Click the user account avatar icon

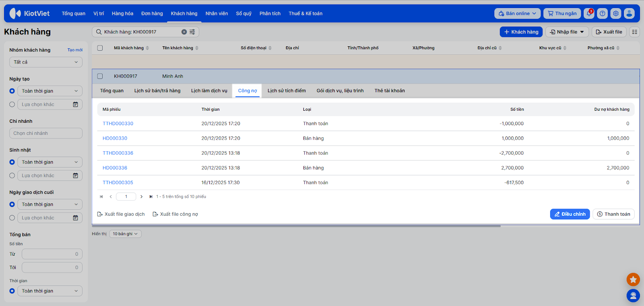pos(629,14)
